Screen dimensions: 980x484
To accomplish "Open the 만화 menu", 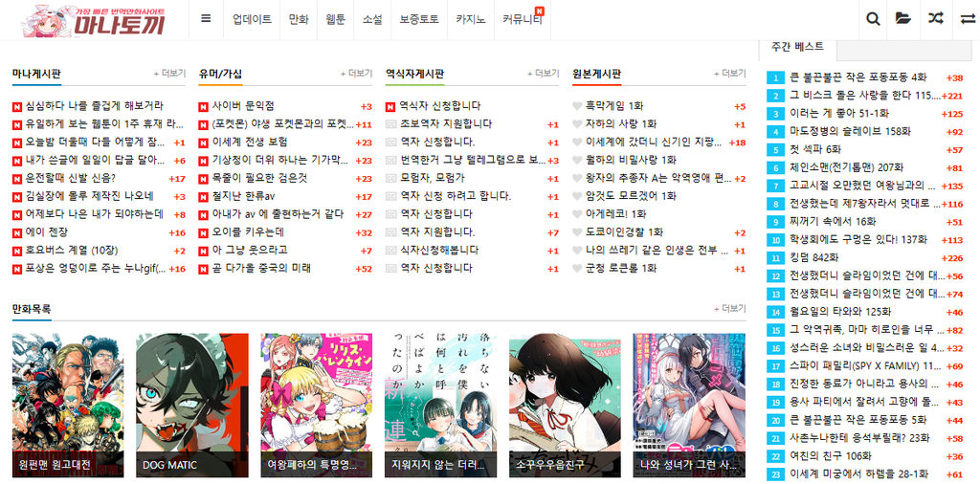I will pyautogui.click(x=299, y=19).
